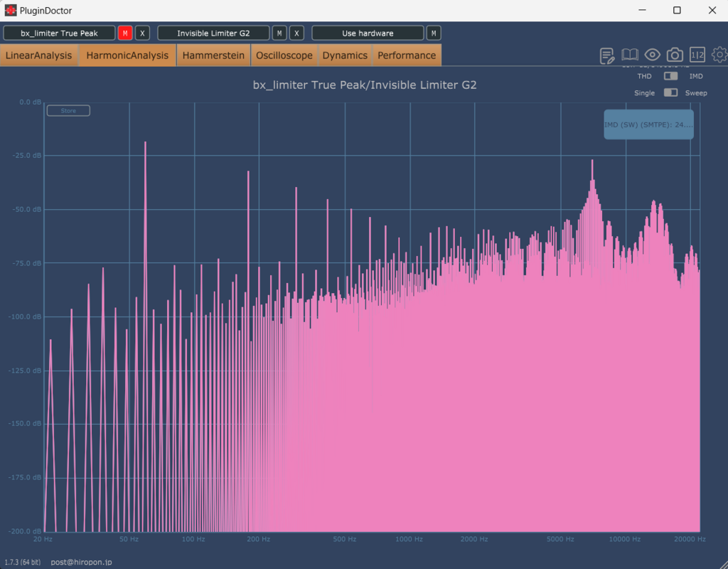Screen dimensions: 728x569
Task: Click the PluginDoctor app icon in title bar
Action: click(10, 10)
